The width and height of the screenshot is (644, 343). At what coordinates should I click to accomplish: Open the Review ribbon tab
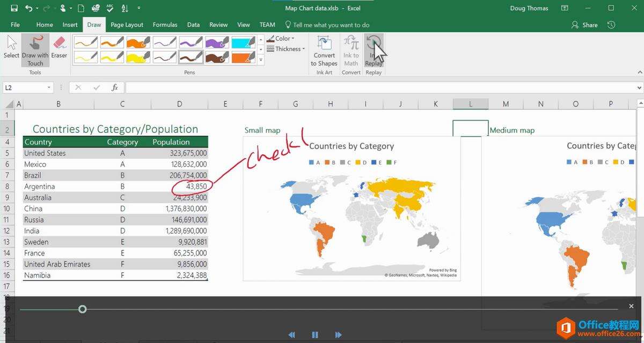point(218,25)
